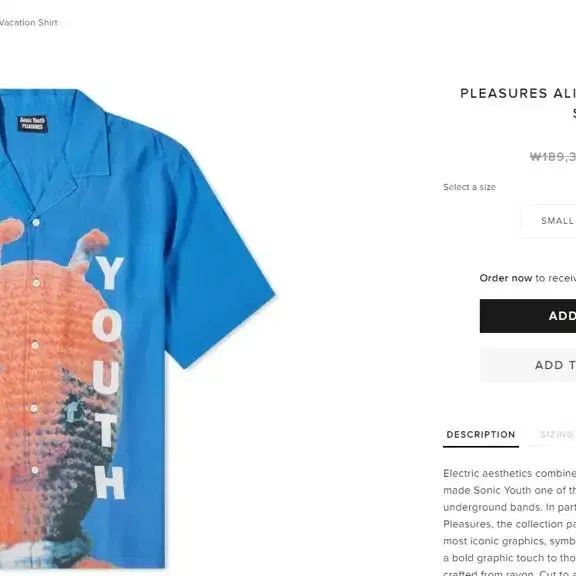Click the 'Select a size' label

[469, 187]
